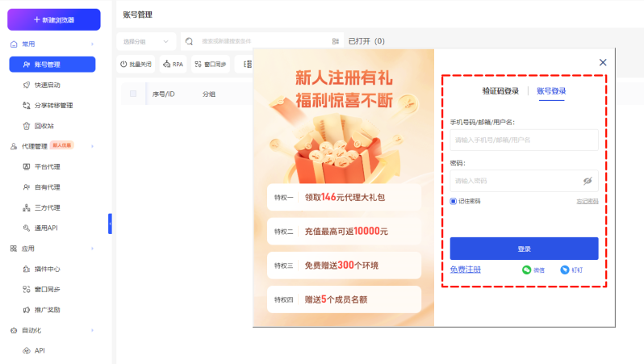Screen dimensions: 644x364
Task: Click the New Browser (新建浏览器) button
Action: [54, 19]
